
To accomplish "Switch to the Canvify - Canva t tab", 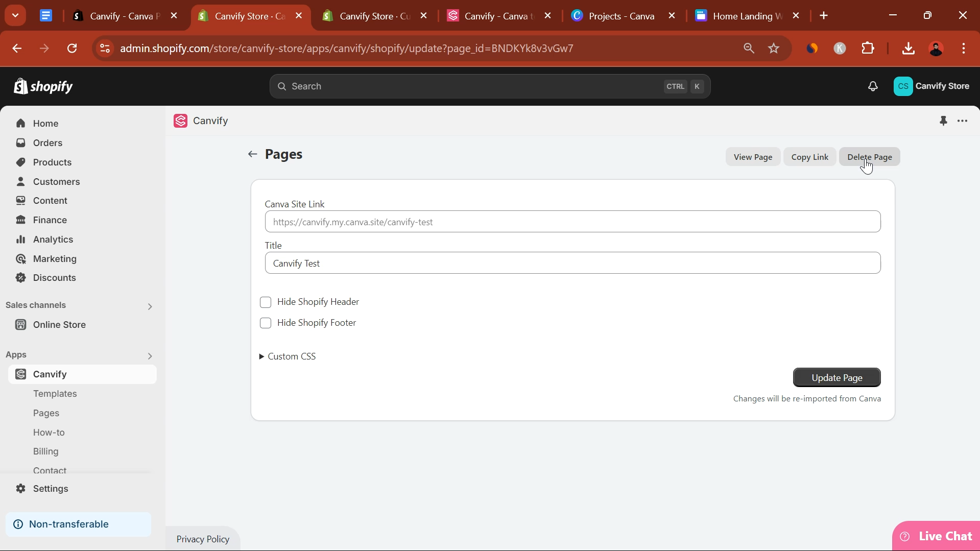I will (x=499, y=16).
